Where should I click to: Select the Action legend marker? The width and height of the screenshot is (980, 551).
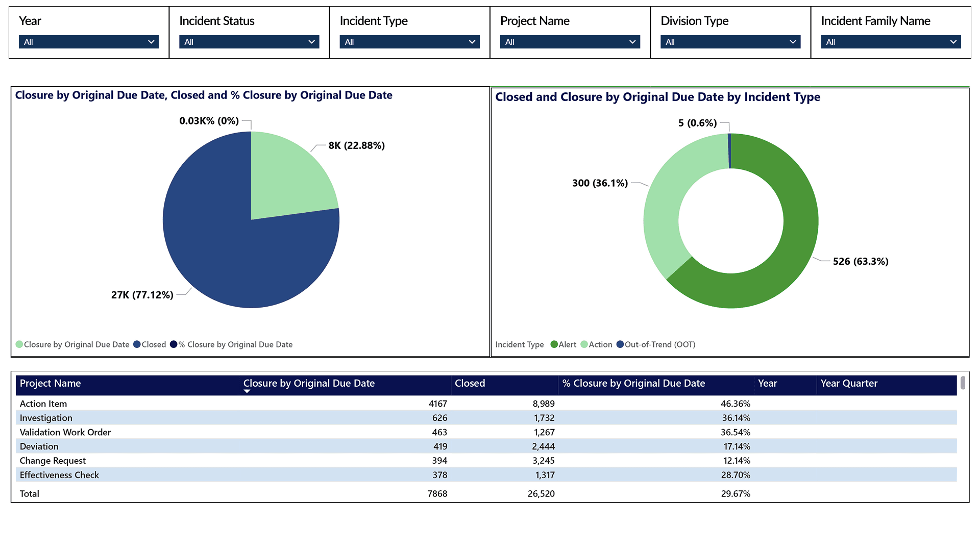[584, 344]
